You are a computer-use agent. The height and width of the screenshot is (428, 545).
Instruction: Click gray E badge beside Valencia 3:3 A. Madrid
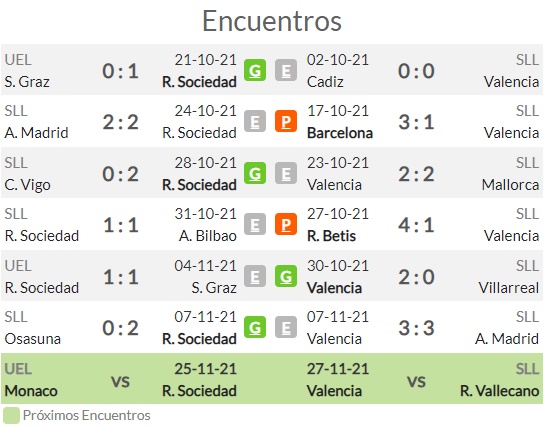tap(286, 327)
